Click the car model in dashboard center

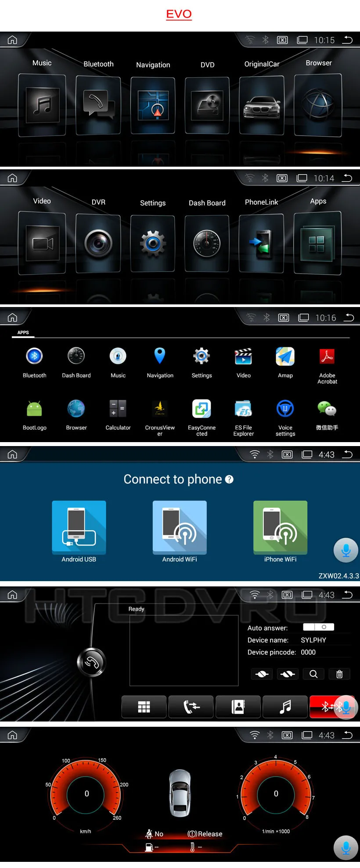180,793
